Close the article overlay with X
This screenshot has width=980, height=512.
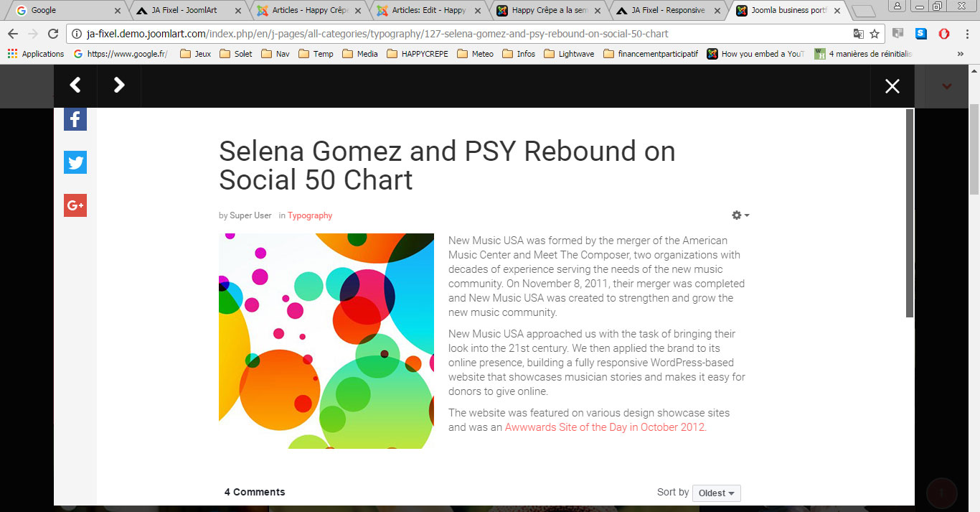892,86
